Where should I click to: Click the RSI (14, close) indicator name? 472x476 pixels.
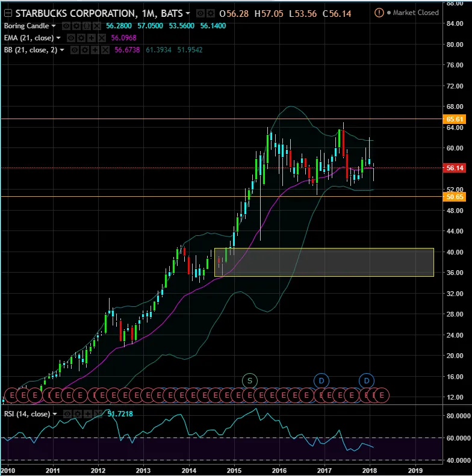pos(27,414)
